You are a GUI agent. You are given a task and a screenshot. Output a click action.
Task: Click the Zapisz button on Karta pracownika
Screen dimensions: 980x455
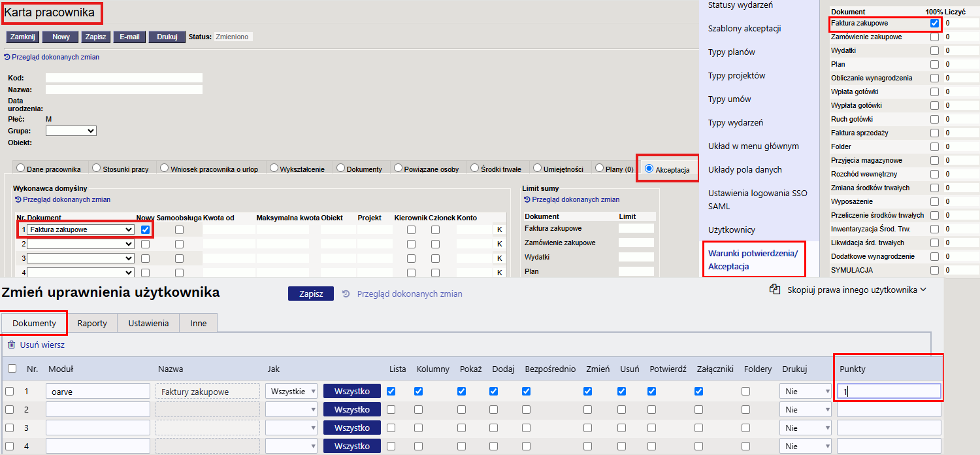tap(97, 37)
